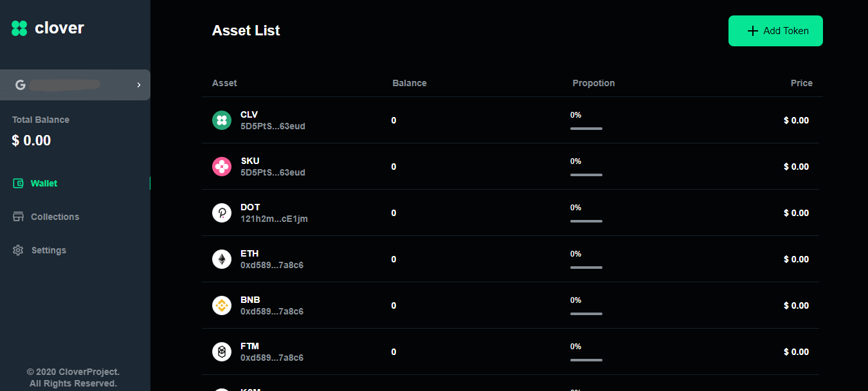Open the Wallet menu item
The image size is (868, 391).
tap(44, 183)
